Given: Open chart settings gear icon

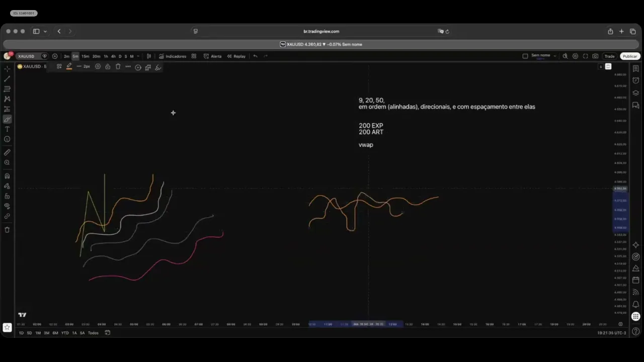Looking at the screenshot, I should coord(575,56).
